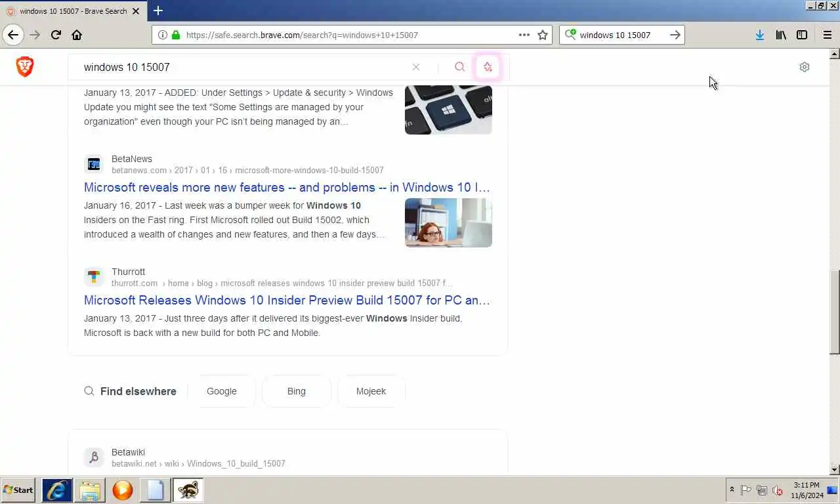
Task: Open the blank document taskbar icon
Action: click(x=156, y=490)
